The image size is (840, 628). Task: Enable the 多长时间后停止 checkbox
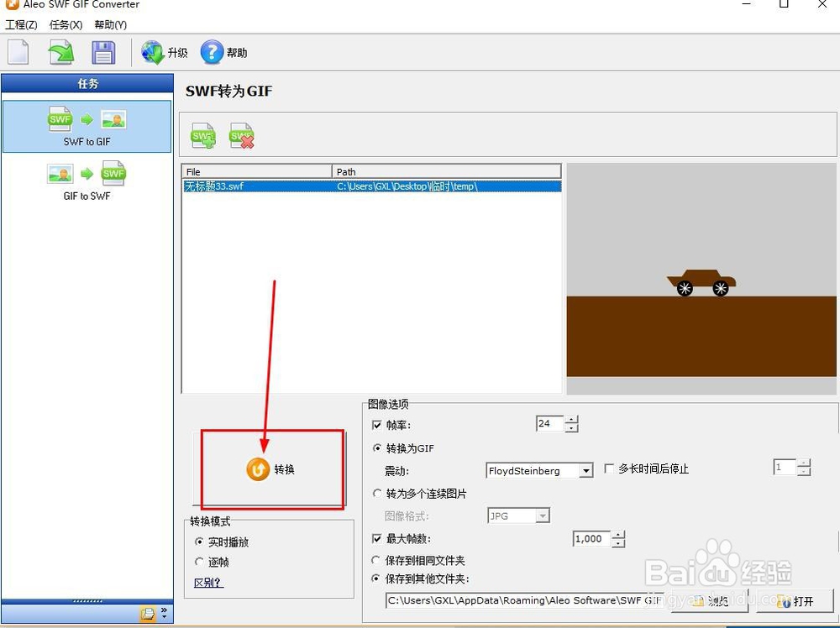tap(608, 468)
